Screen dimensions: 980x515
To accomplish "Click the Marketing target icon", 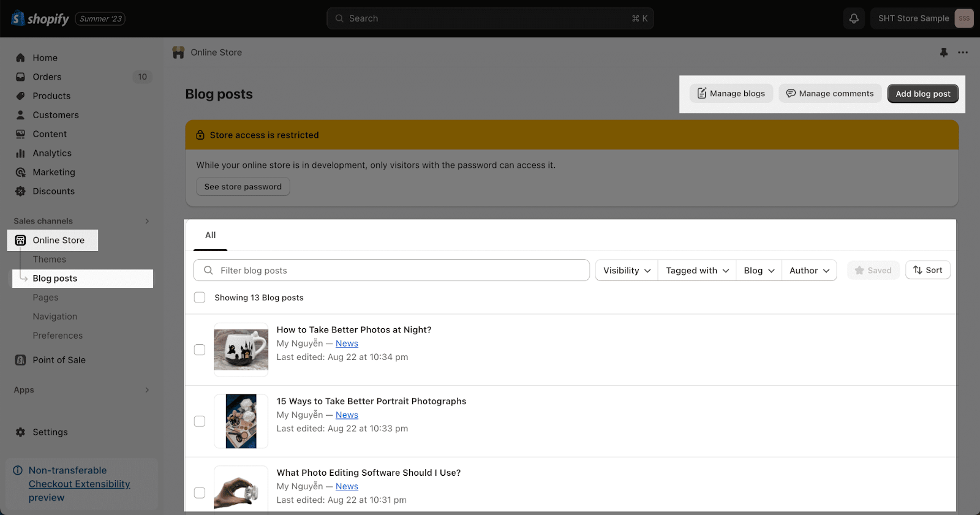I will tap(20, 172).
